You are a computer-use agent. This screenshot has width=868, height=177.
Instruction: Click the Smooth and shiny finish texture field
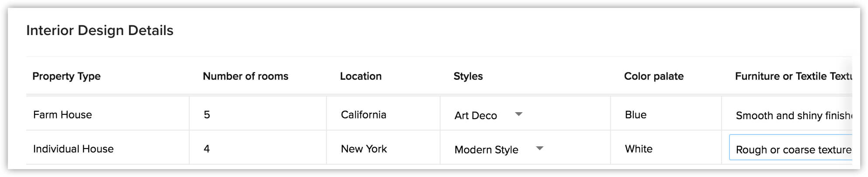click(x=791, y=115)
